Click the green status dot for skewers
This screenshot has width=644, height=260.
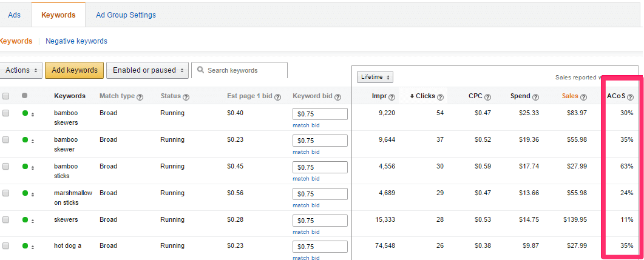tap(25, 220)
